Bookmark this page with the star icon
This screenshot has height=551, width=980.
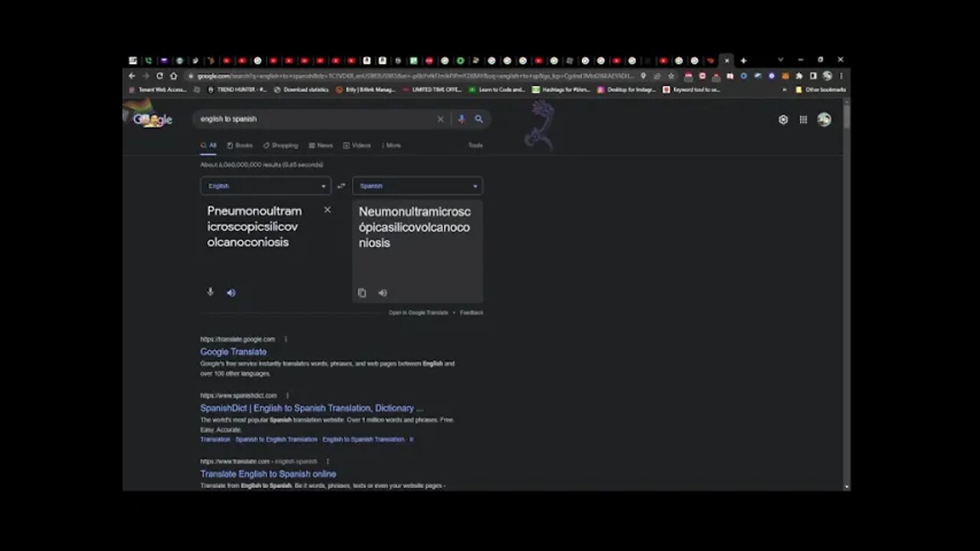tap(671, 76)
